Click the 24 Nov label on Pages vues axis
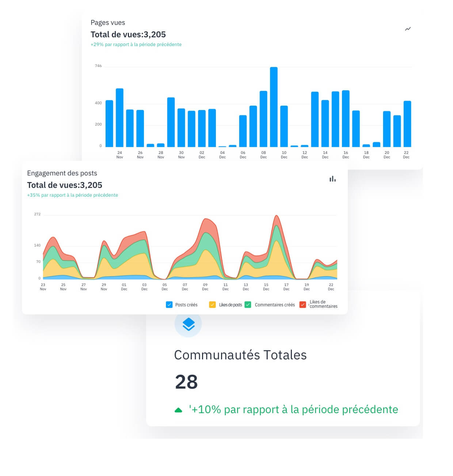453x476 pixels. click(x=119, y=155)
